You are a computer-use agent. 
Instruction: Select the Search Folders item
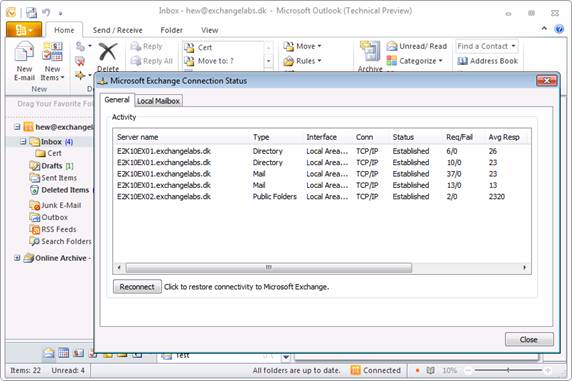pos(60,242)
